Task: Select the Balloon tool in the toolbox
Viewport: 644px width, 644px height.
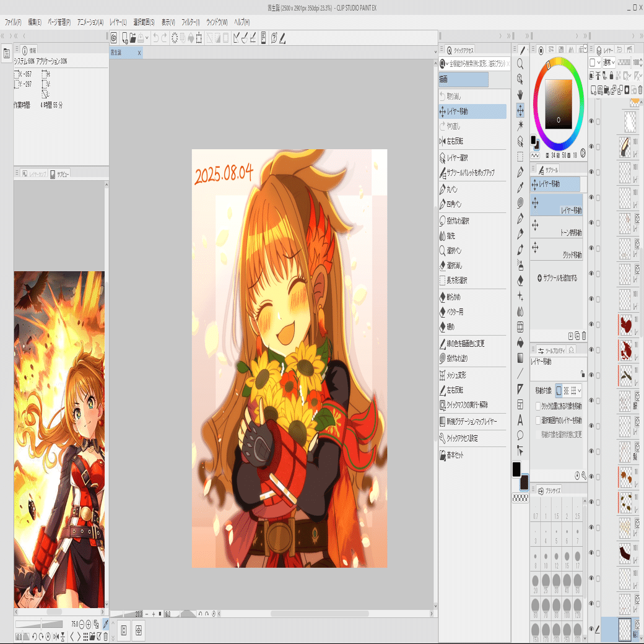Action: (520, 435)
